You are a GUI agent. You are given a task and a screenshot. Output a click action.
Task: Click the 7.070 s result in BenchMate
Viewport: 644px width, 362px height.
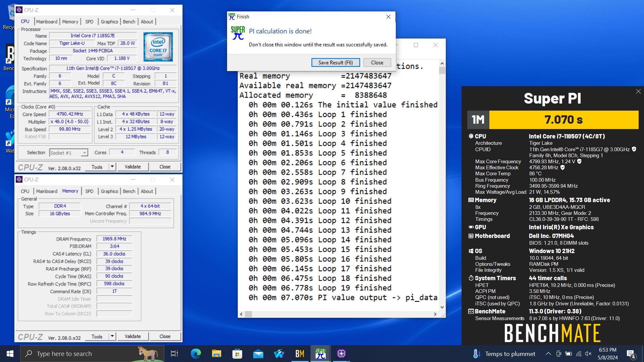coord(563,120)
